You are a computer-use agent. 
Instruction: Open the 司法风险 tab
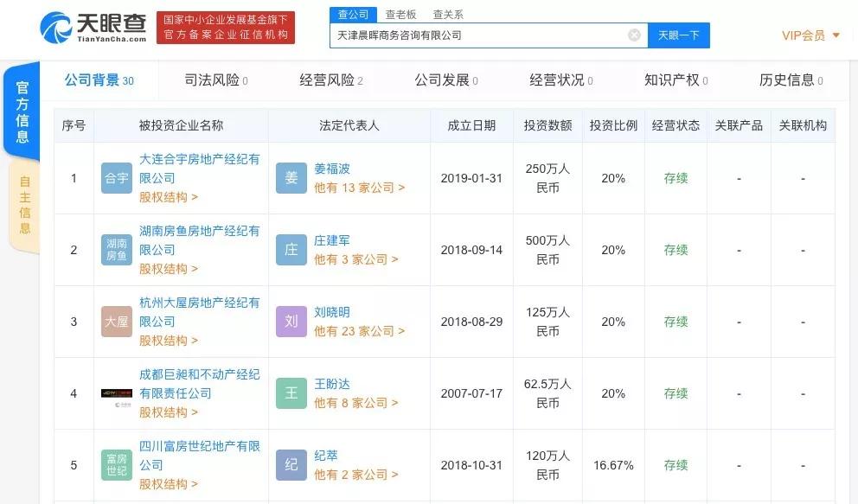[x=216, y=80]
